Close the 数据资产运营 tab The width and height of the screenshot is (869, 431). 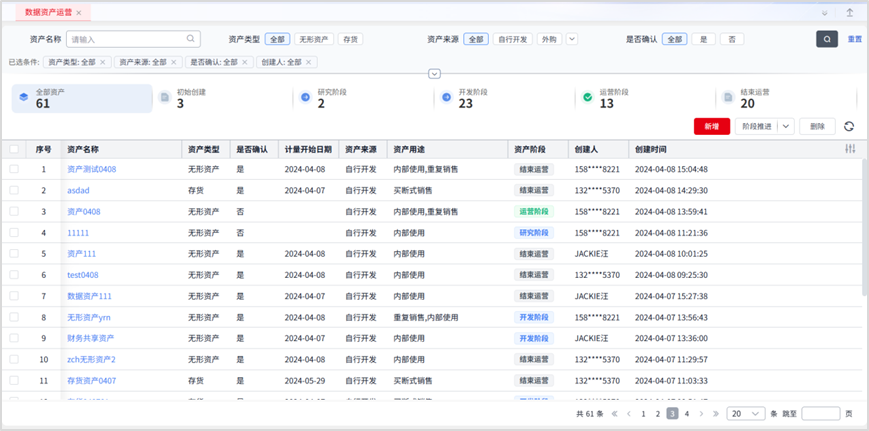[79, 13]
